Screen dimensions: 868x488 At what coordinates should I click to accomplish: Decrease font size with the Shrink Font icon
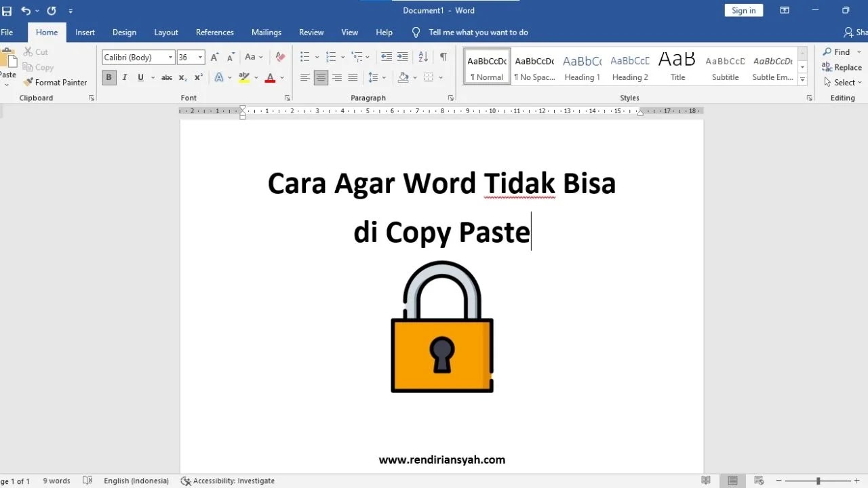tap(231, 57)
